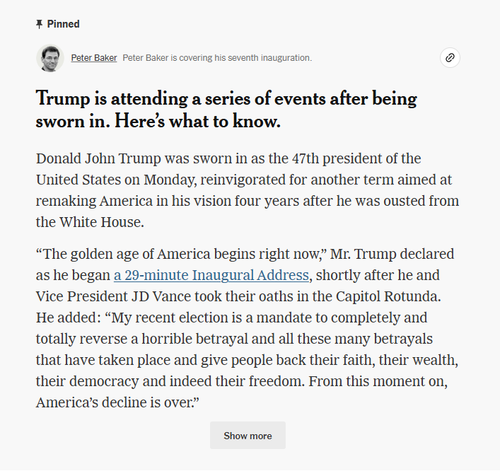Open the 29-minute Inaugural Address link
The image size is (500, 471).
point(211,275)
